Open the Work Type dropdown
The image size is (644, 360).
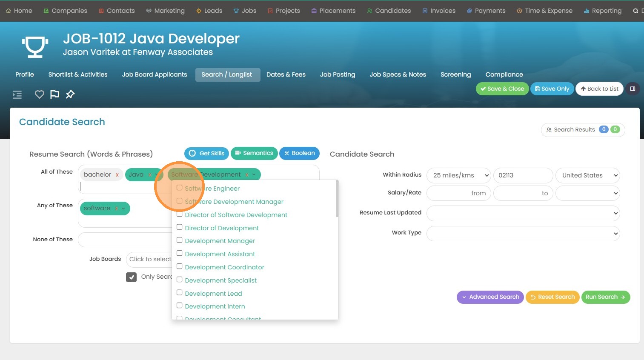click(523, 233)
